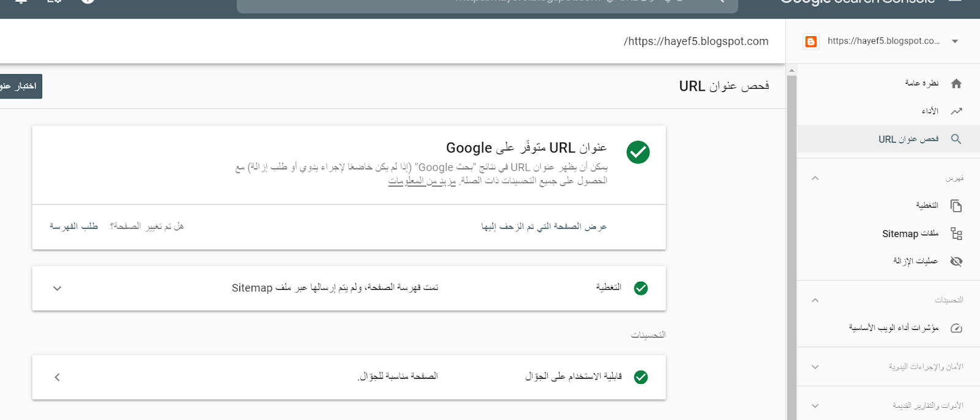Expand the Legacy tools and reports section
Image resolution: width=980 pixels, height=420 pixels.
[x=815, y=405]
